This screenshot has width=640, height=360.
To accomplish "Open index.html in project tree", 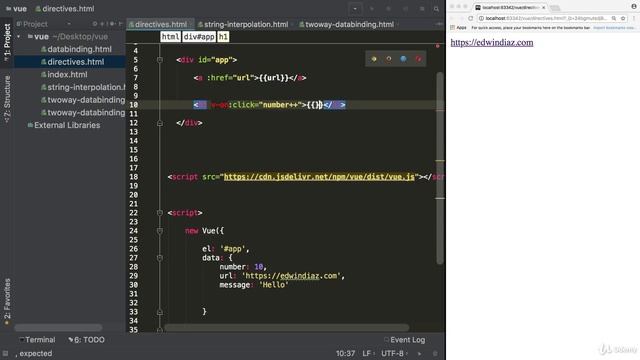I will 64,75.
